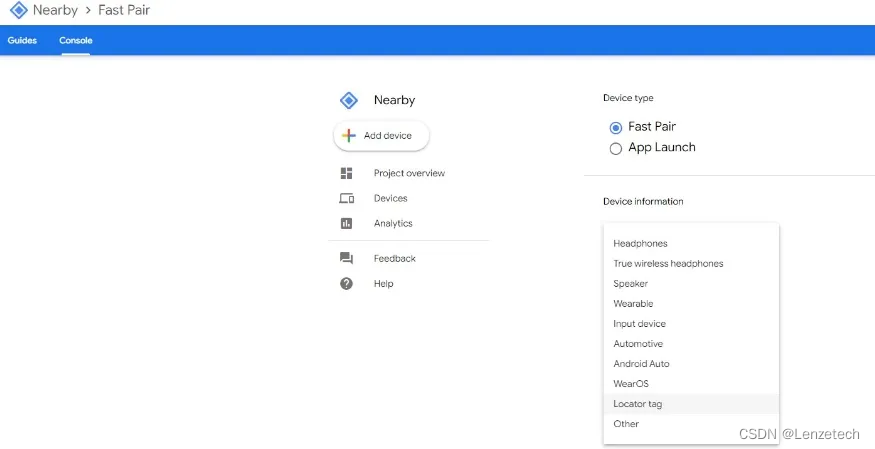Choose Android Auto from the list
The height and width of the screenshot is (449, 875).
point(691,364)
